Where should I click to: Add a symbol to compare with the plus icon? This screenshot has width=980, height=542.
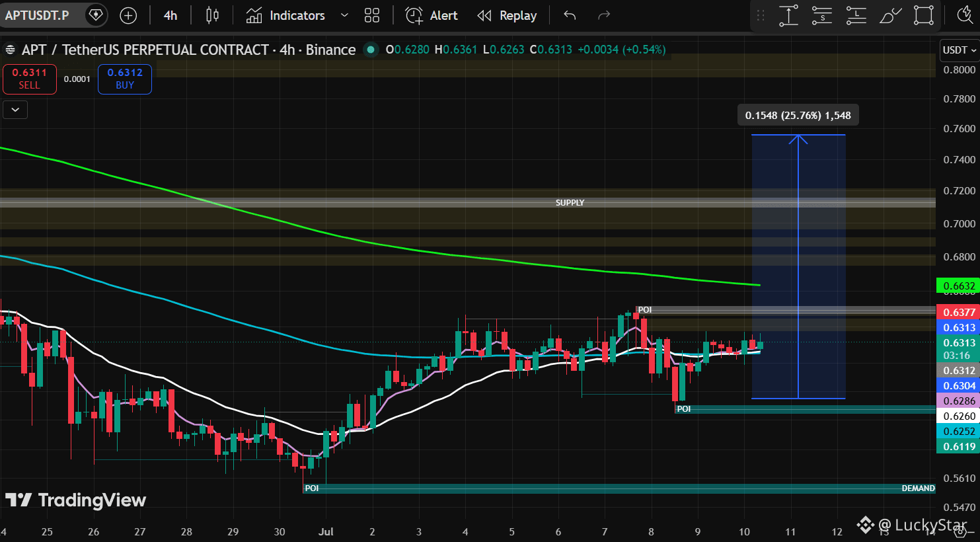pos(128,15)
